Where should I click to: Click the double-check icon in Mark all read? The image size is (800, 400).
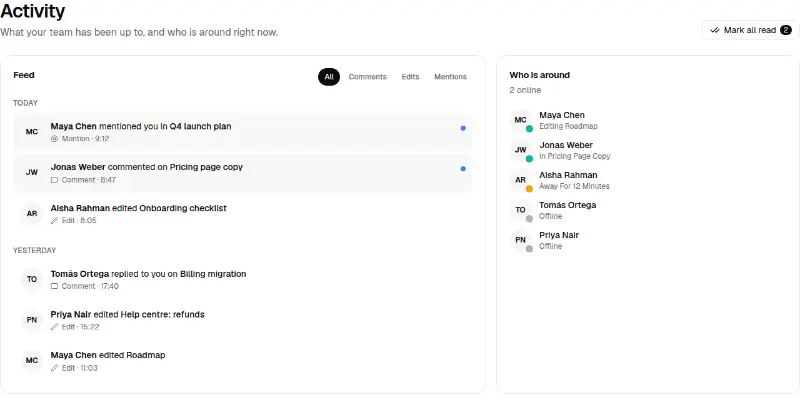coord(715,30)
